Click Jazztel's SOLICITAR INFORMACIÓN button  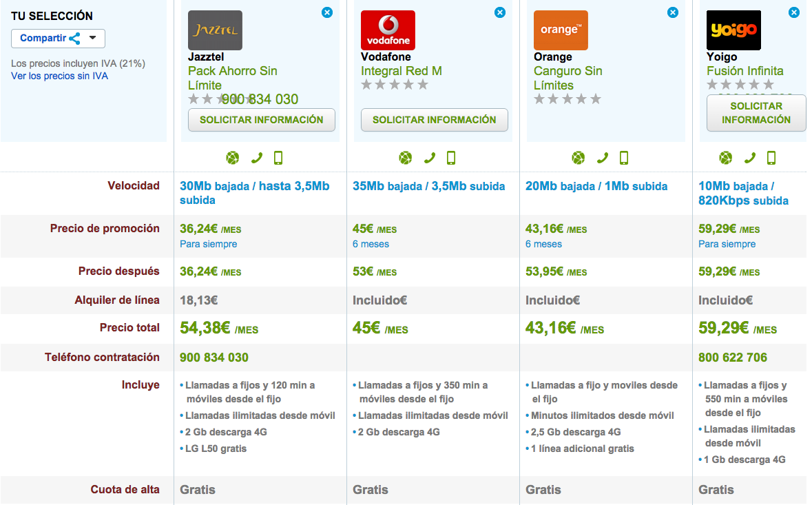262,120
